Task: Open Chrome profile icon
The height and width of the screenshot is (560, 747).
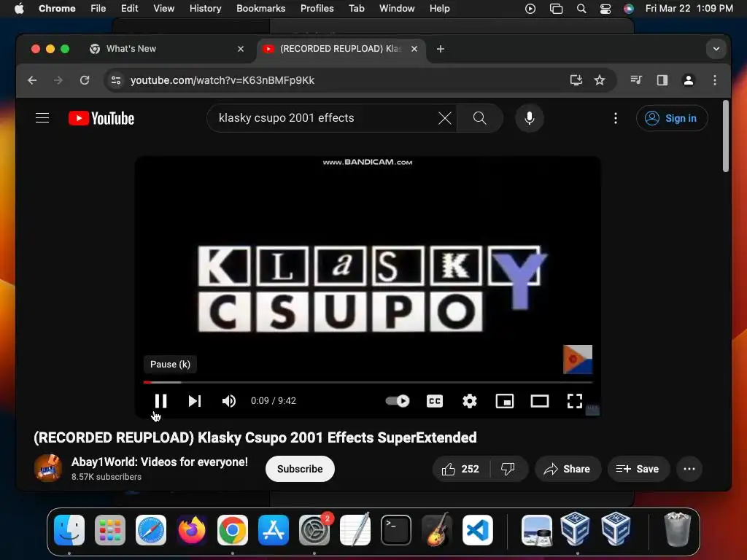Action: point(689,80)
